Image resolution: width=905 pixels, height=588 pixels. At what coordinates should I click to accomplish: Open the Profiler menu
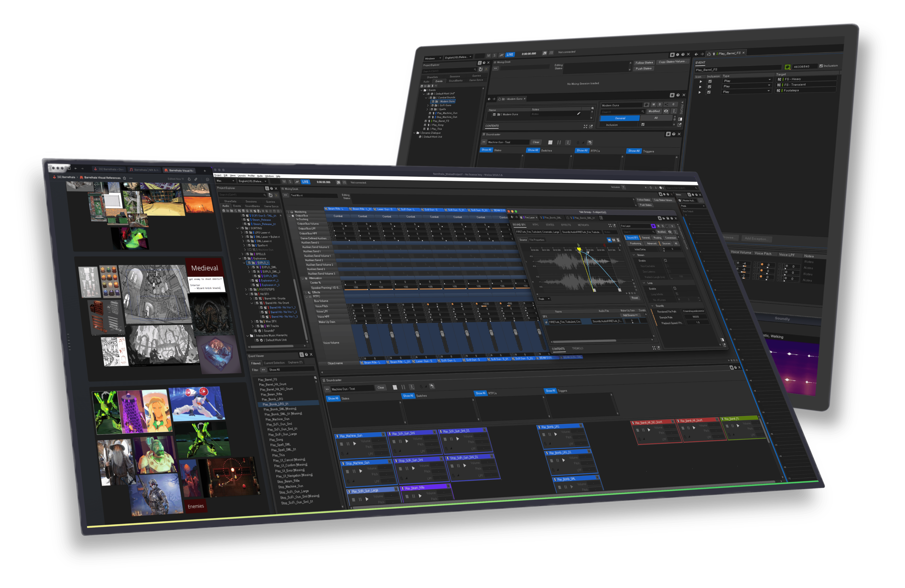[x=251, y=176]
